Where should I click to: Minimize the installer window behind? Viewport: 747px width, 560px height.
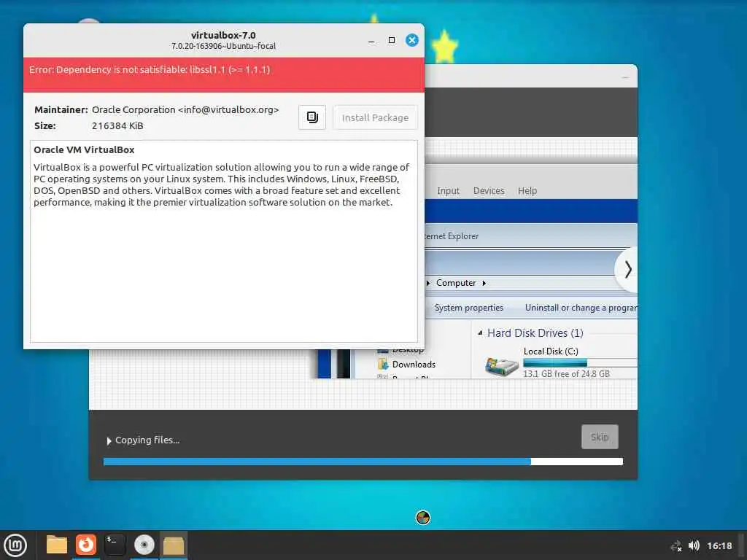pyautogui.click(x=625, y=77)
